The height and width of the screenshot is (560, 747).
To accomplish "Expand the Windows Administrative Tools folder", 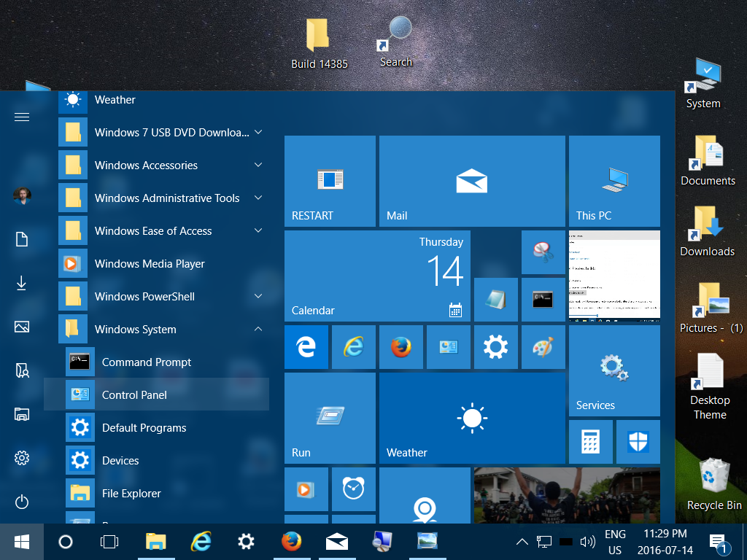I will pos(258,198).
